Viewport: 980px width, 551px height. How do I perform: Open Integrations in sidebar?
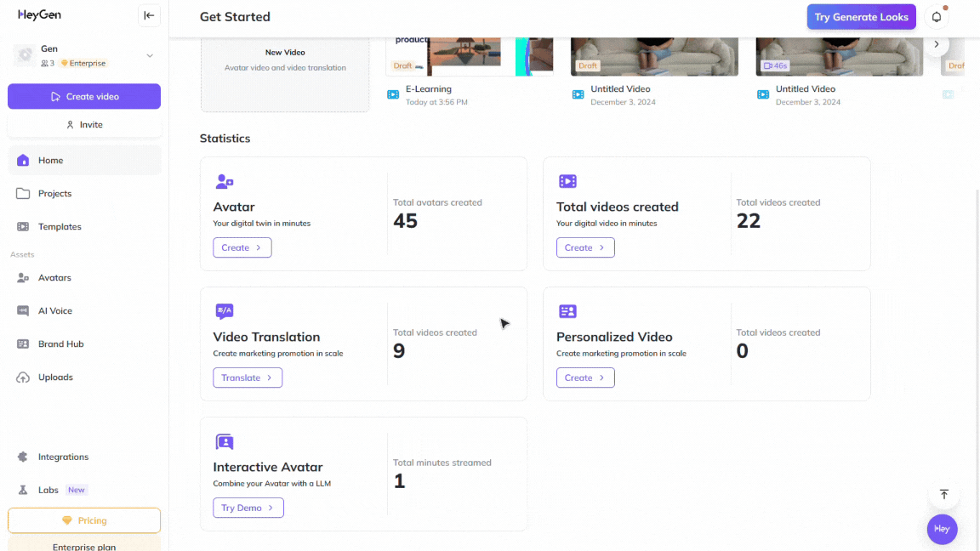pos(84,457)
